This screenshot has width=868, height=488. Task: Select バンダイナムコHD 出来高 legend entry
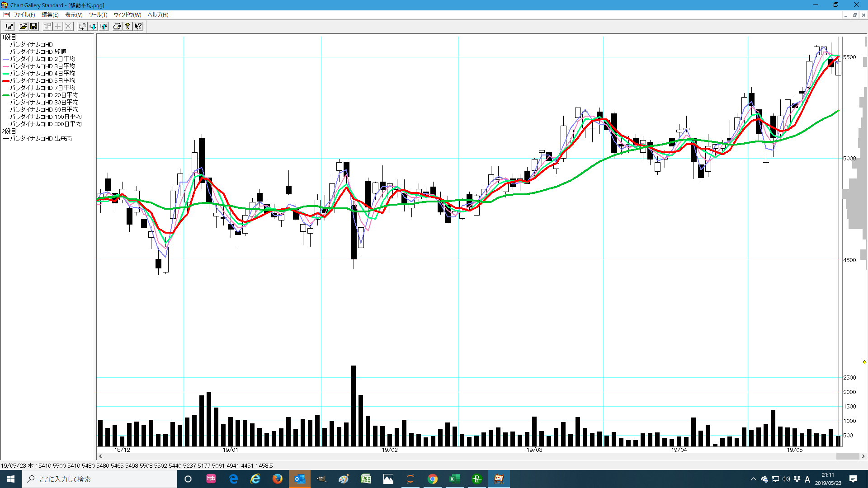pyautogui.click(x=41, y=138)
